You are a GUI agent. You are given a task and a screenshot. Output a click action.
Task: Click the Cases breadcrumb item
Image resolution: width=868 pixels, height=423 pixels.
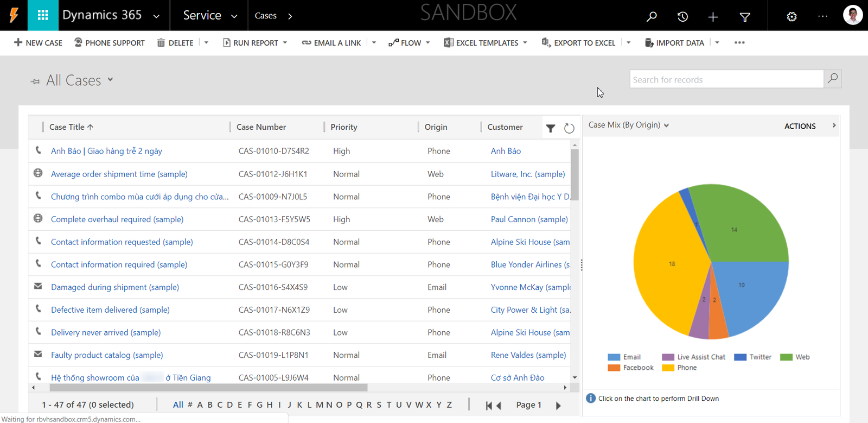(266, 16)
